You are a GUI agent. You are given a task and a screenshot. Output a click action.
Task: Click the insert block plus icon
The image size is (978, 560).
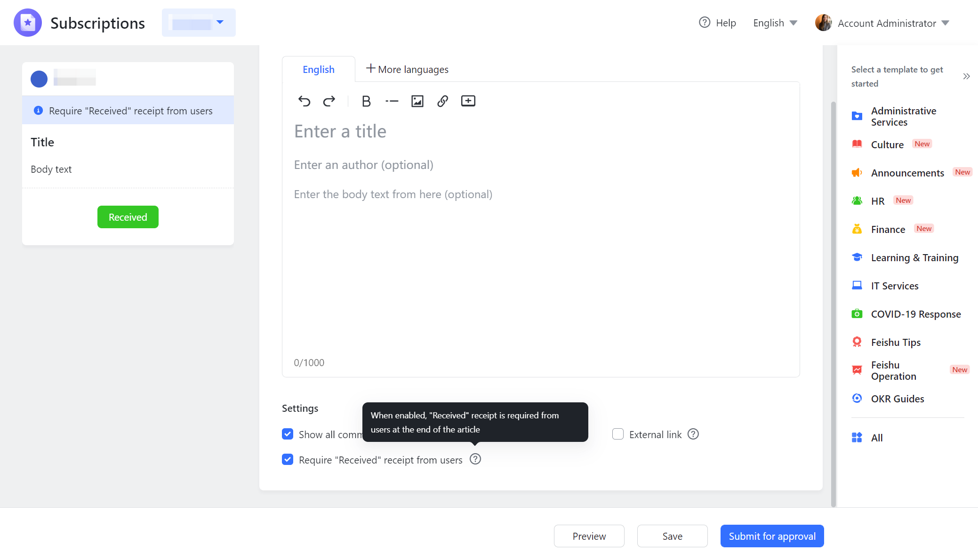468,101
